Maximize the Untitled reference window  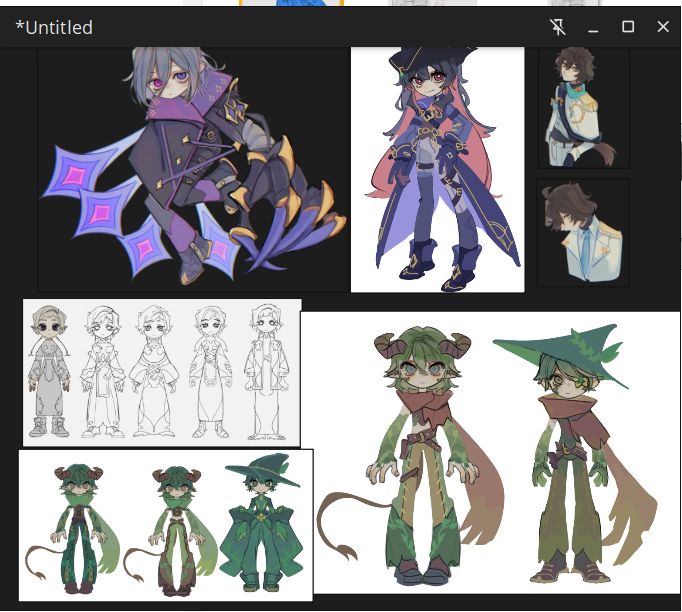tap(628, 27)
